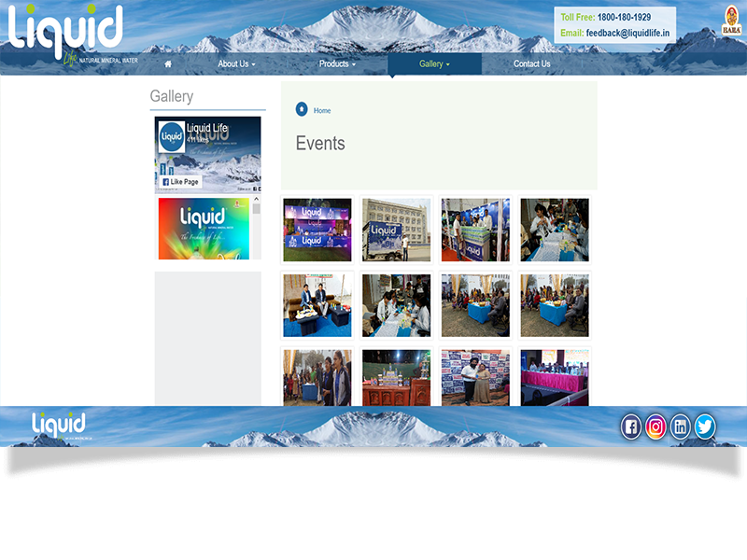
Task: Click the Events page heading
Action: click(x=320, y=144)
